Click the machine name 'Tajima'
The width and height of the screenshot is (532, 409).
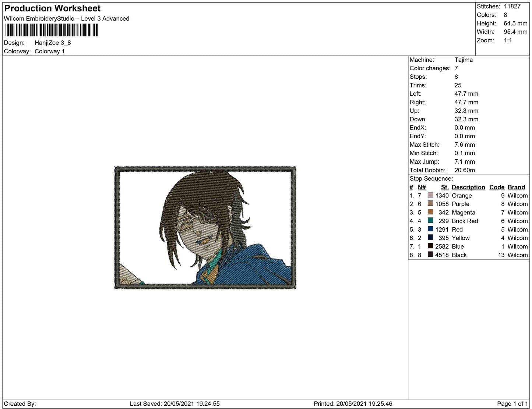tap(464, 60)
